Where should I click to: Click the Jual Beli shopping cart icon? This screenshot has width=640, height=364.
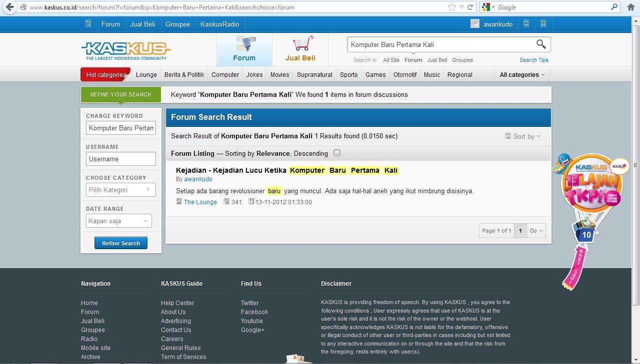tap(303, 43)
